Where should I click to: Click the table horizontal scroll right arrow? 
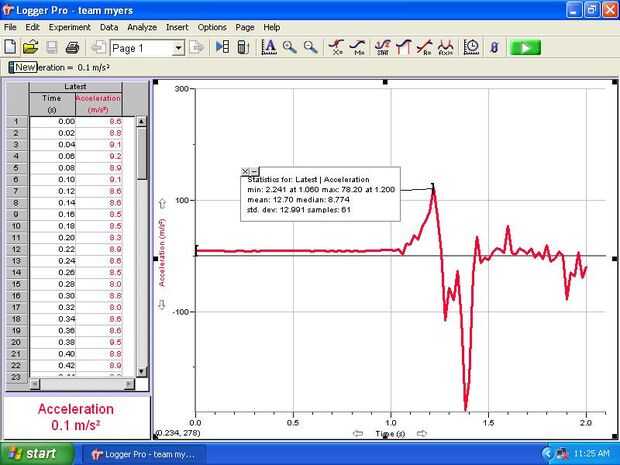coord(129,384)
